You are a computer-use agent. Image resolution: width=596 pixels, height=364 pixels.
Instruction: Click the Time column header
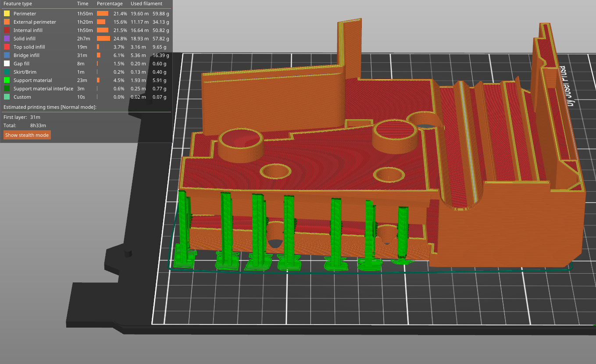(x=82, y=4)
